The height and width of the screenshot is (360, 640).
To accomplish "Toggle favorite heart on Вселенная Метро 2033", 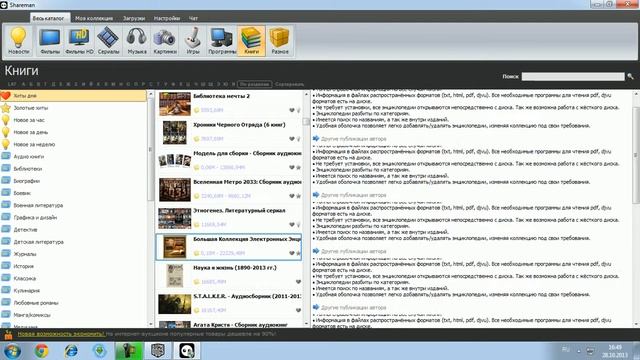I will (292, 196).
